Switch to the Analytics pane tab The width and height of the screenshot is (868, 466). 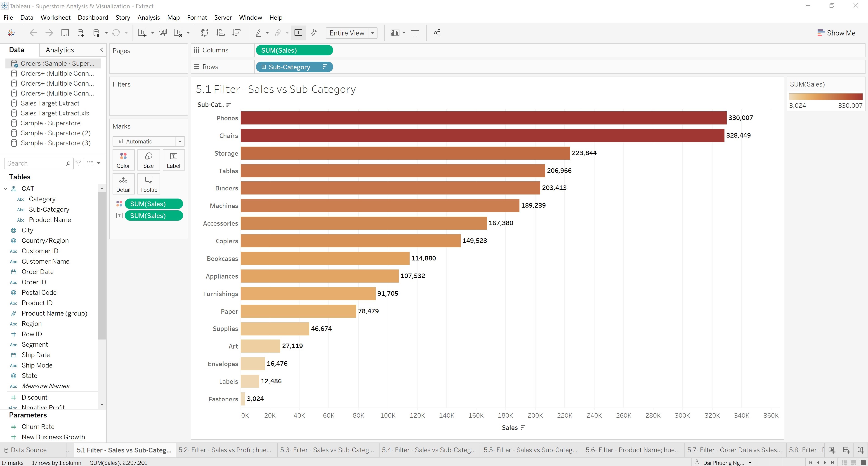(x=60, y=49)
